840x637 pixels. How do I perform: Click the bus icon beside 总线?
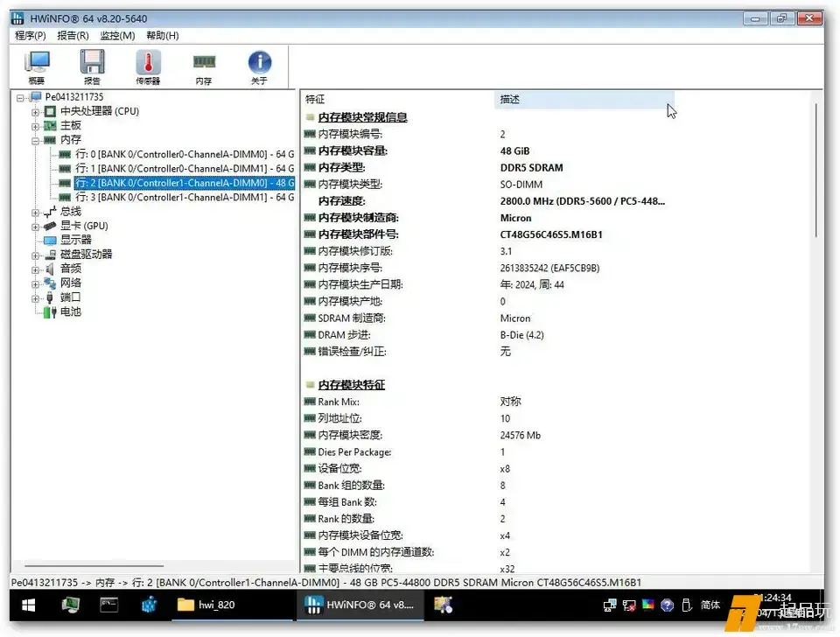50,212
